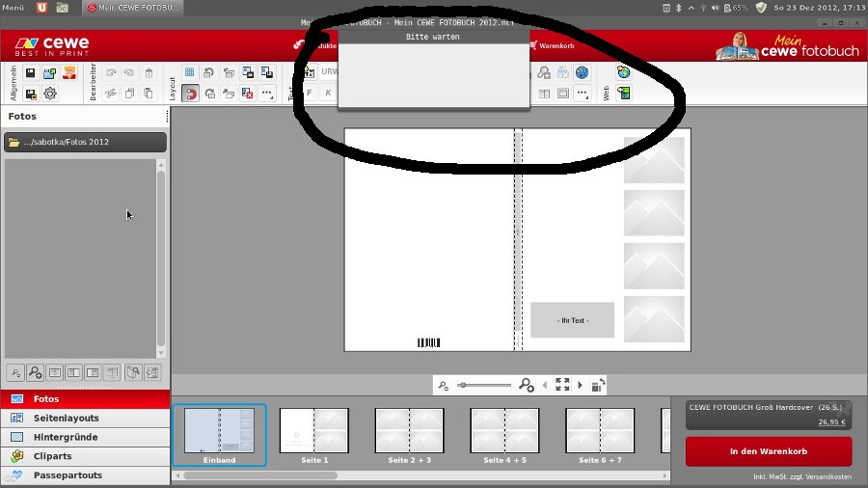Screen dimensions: 868x488
Task: Go to the next page with the right arrow
Action: (581, 385)
